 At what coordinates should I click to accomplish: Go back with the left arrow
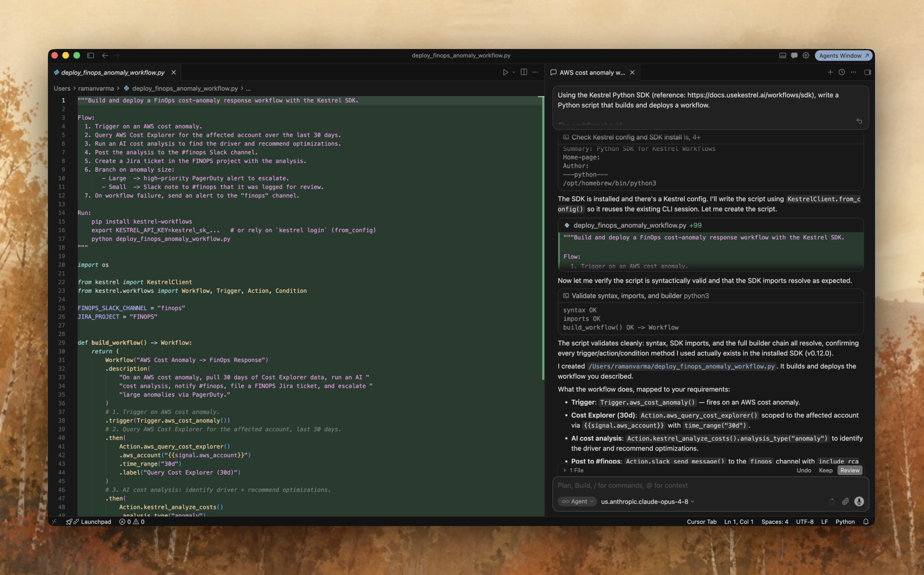click(x=105, y=55)
